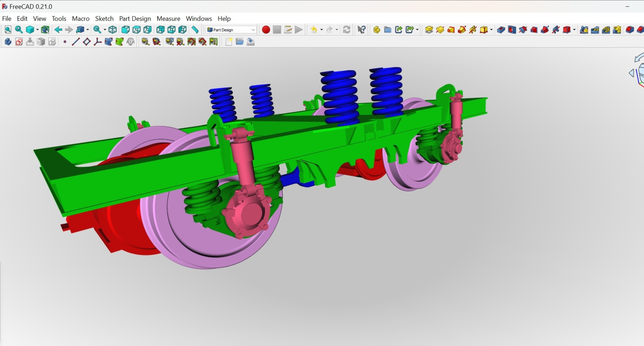Click the Additive Primitive box icon

tap(484, 30)
